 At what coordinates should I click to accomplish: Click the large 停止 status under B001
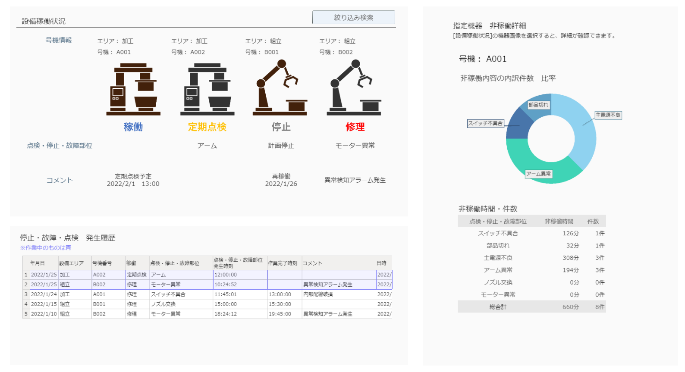[x=281, y=127]
